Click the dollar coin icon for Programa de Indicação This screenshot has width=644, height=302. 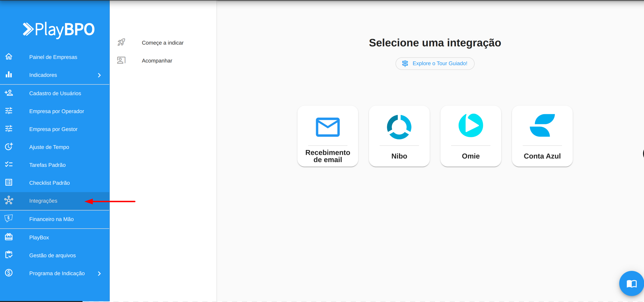[9, 273]
